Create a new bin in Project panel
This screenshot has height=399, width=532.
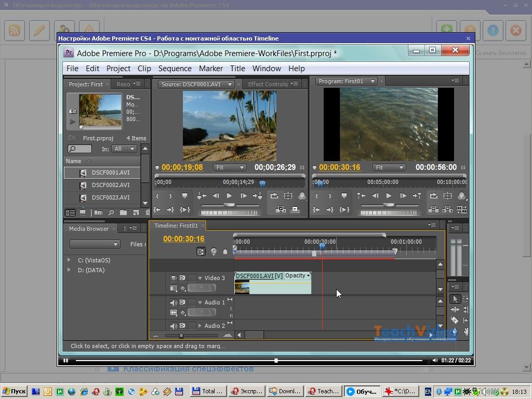[123, 212]
